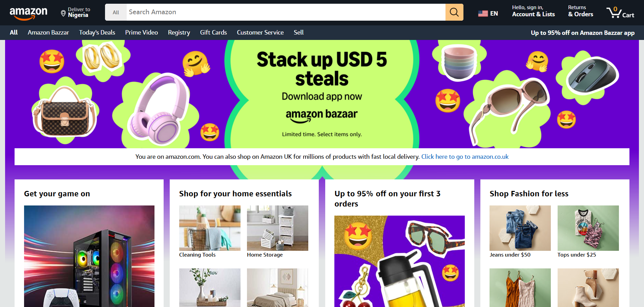This screenshot has height=307, width=644.
Task: Click the orange search magnifier button
Action: (x=454, y=12)
